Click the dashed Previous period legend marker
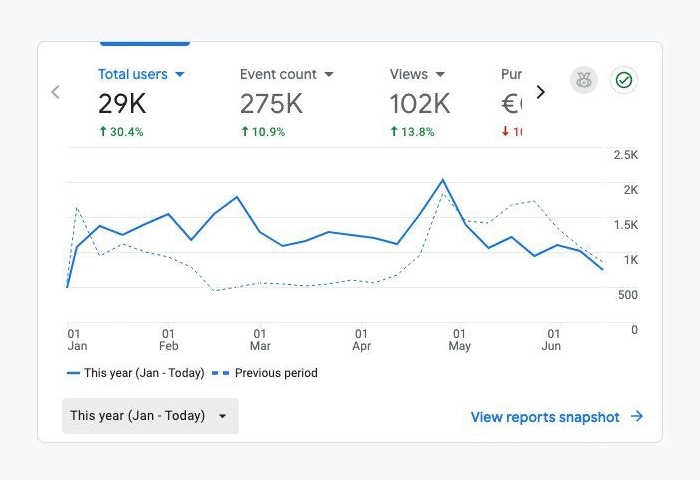 pos(221,373)
